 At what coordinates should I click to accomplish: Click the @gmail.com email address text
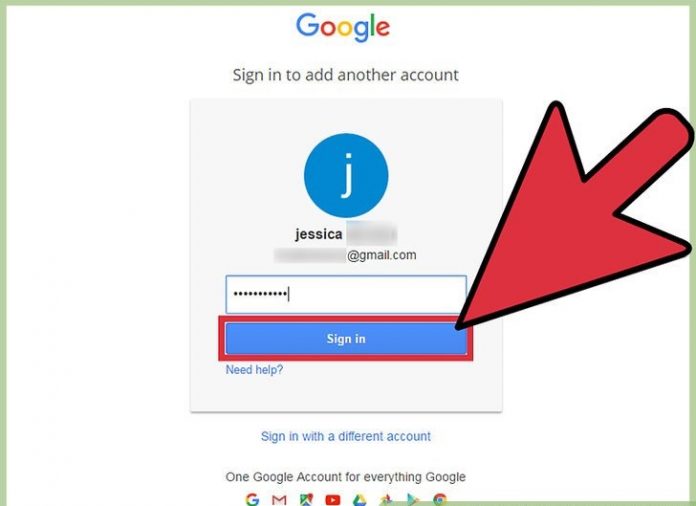(x=382, y=255)
